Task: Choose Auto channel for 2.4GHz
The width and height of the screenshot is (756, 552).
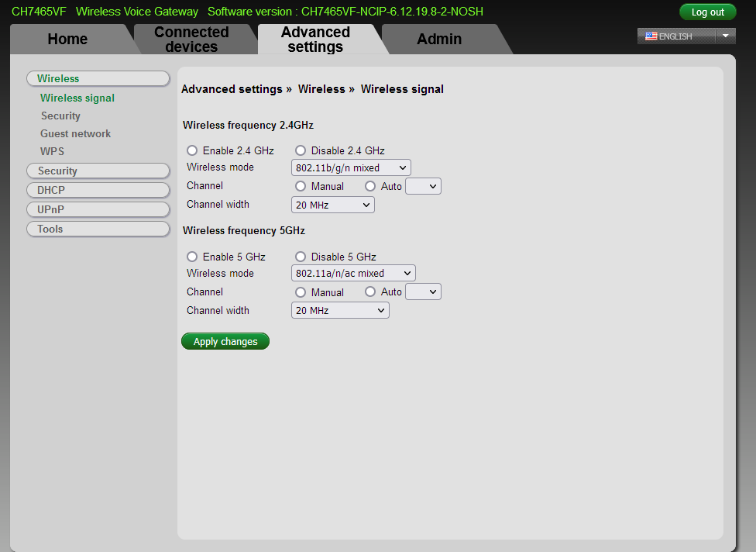Action: pos(369,186)
